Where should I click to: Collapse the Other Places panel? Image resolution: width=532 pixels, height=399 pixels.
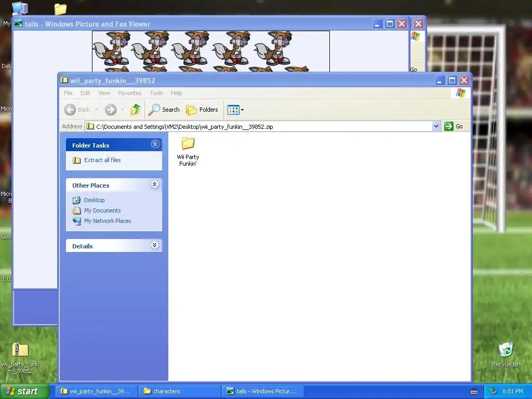[x=155, y=184]
